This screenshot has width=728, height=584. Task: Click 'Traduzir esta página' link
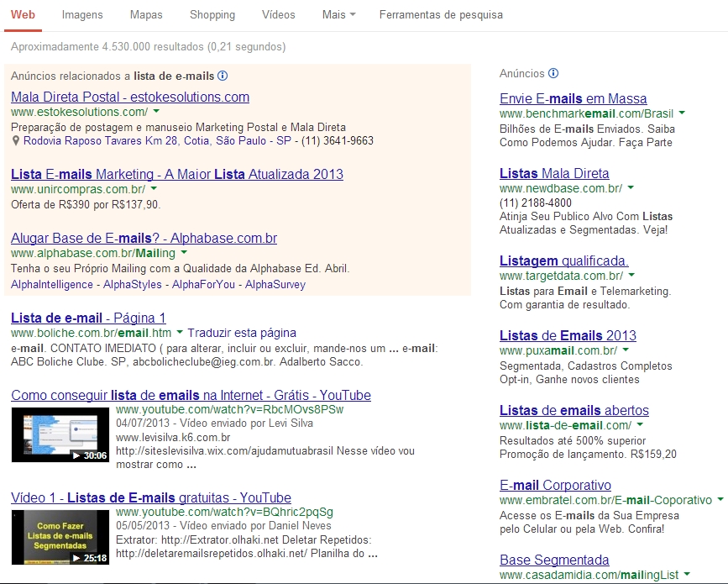[242, 333]
